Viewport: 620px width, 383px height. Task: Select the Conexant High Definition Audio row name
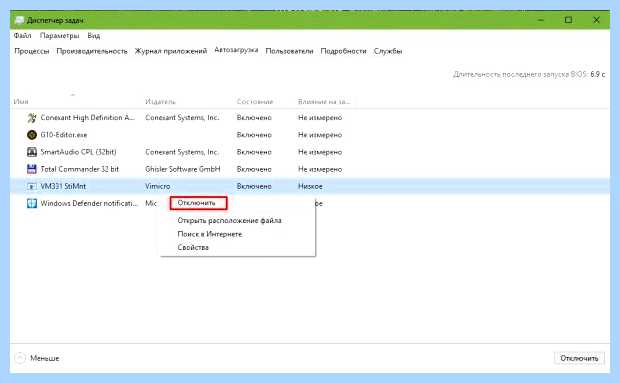[87, 118]
